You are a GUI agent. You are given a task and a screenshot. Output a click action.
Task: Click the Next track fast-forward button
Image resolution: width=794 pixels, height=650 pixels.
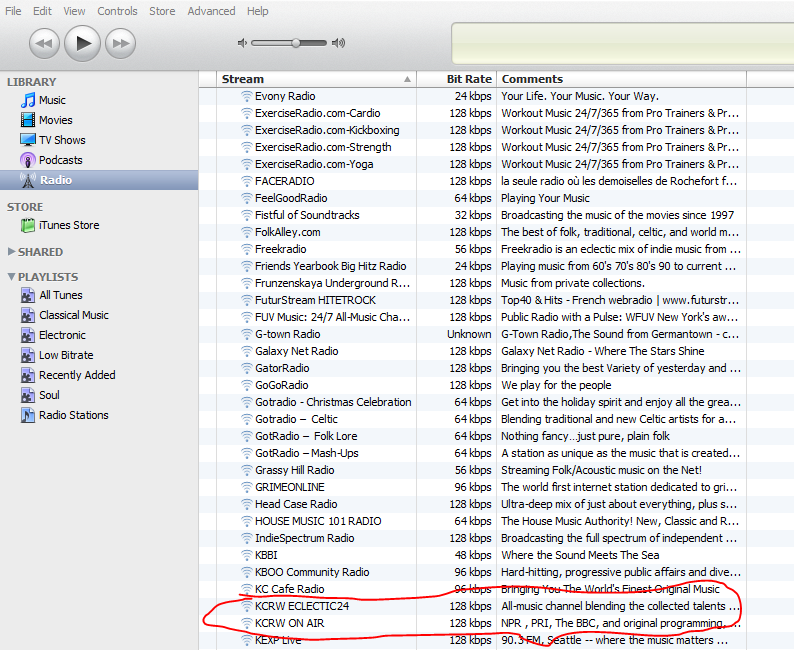(x=121, y=44)
